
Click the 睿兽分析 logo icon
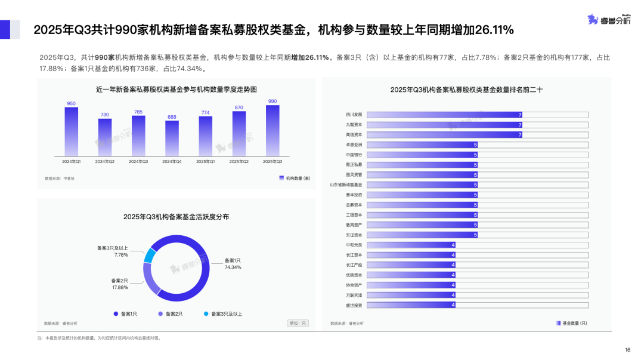(x=593, y=19)
